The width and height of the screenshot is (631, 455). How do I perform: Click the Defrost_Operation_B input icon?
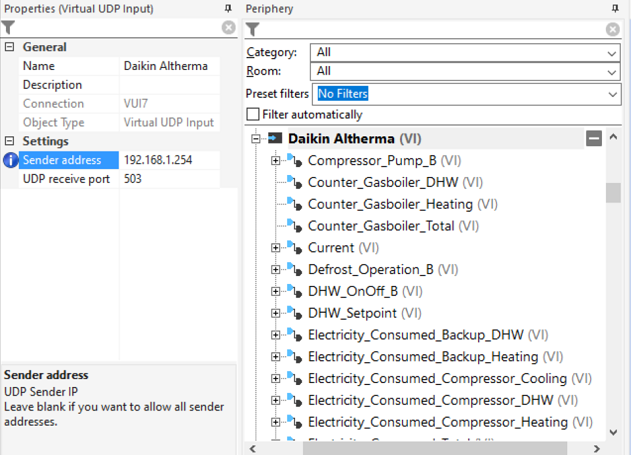click(295, 268)
